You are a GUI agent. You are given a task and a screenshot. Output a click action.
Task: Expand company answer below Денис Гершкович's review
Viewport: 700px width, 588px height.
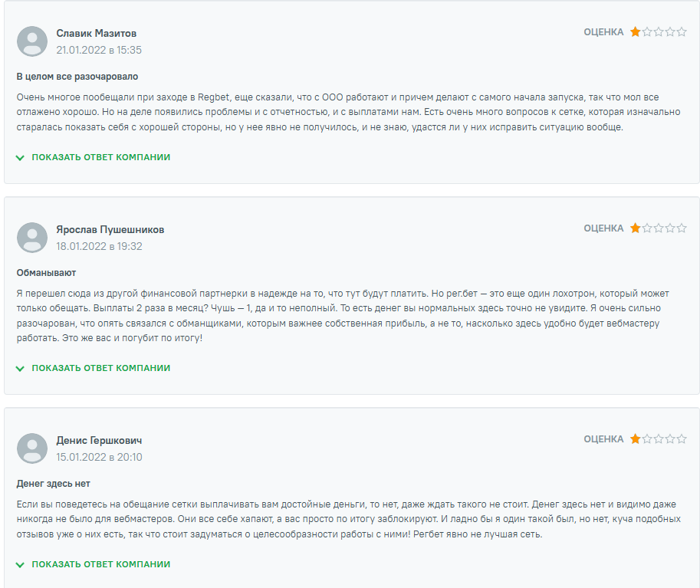pos(100,564)
